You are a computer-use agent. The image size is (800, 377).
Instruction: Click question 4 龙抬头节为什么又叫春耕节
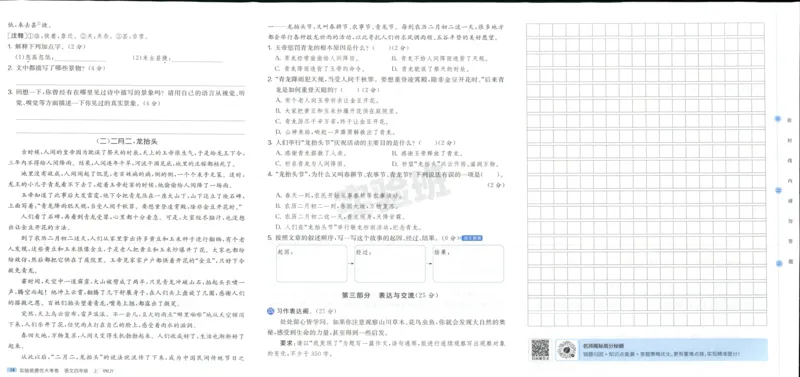385,174
